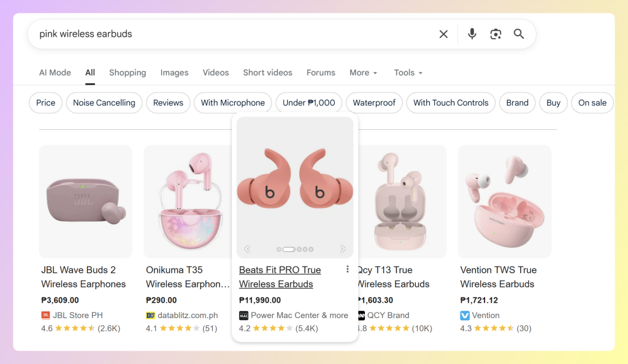Click the JBL 4.6 star rating (2.6K)
This screenshot has height=364, width=628.
80,328
